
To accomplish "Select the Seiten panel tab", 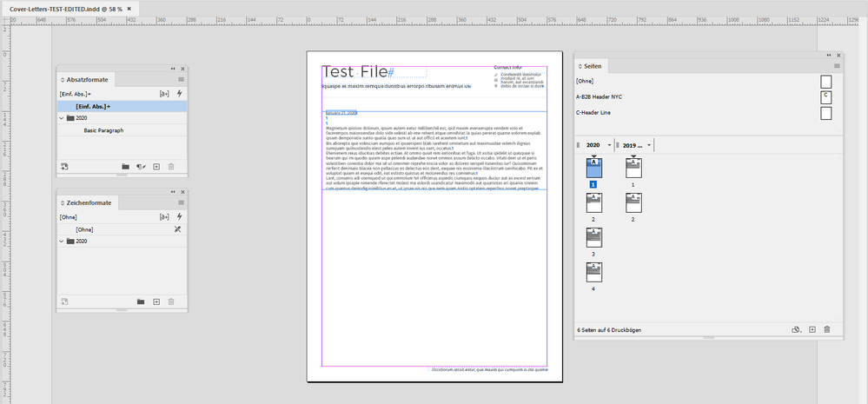I will coord(592,66).
